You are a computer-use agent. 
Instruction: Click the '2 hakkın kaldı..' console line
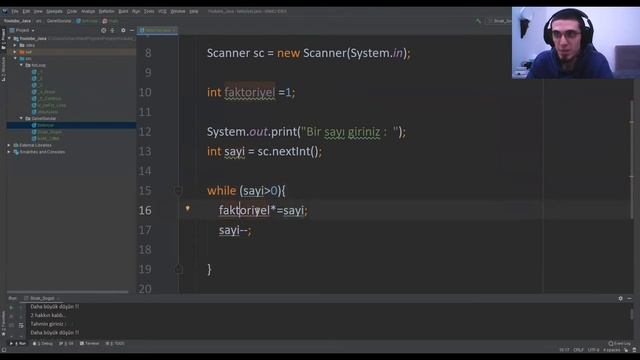[x=48, y=316]
